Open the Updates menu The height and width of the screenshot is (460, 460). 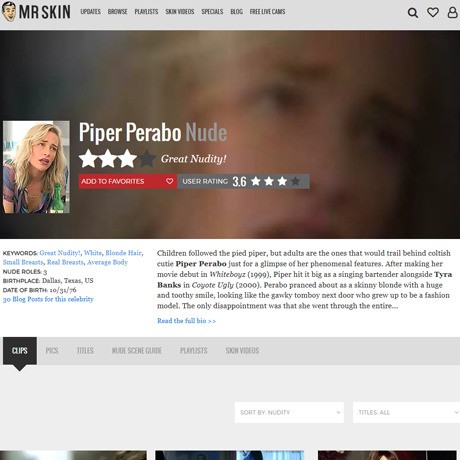point(90,12)
